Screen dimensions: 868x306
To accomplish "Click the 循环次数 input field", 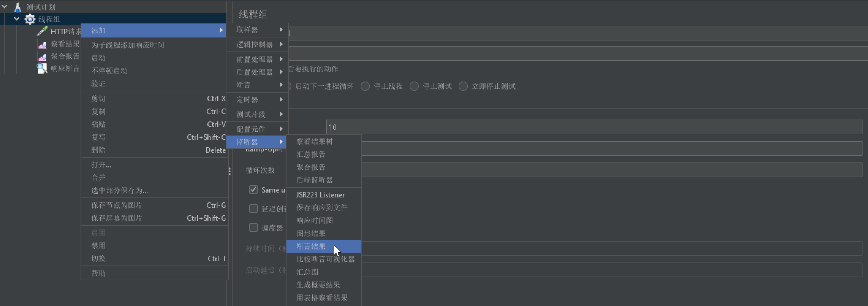I will pos(612,170).
